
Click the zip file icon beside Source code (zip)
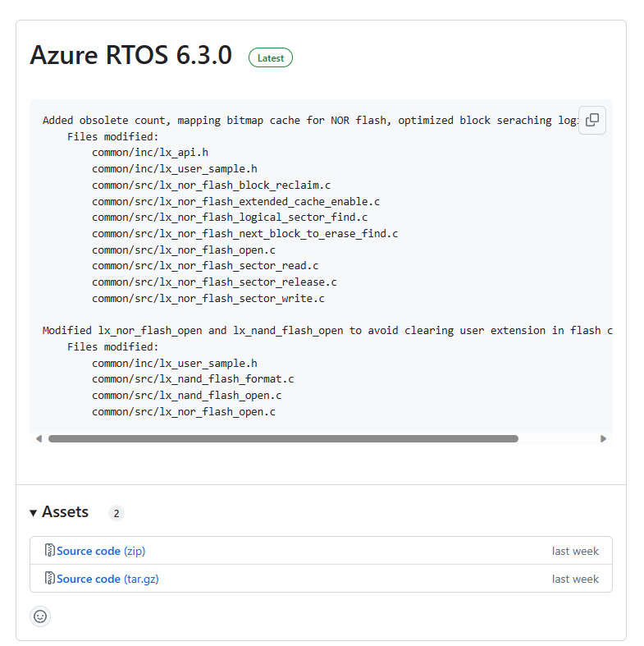tap(49, 551)
